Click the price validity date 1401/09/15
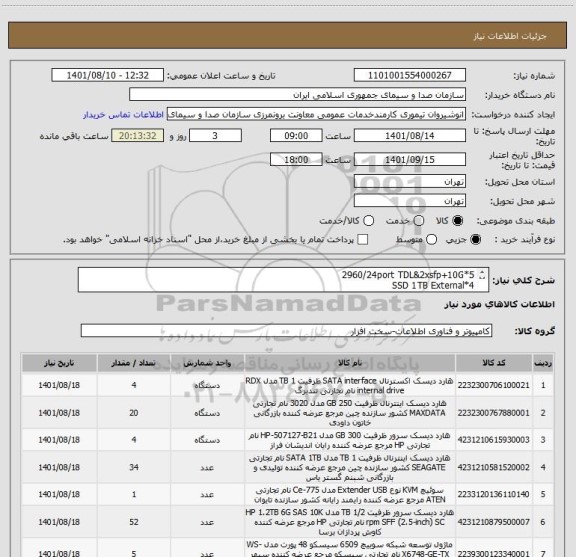 410,159
